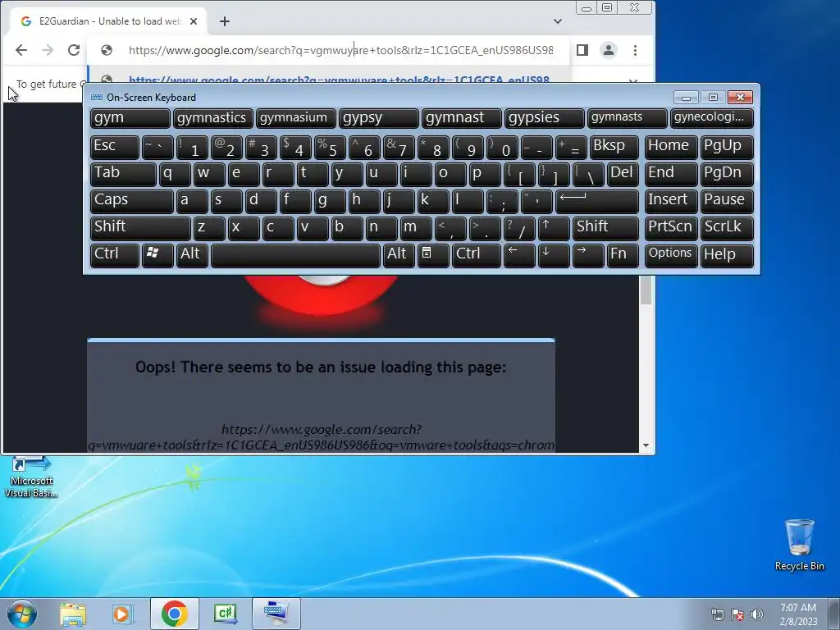Screen dimensions: 840x630
Task: Click the volume speaker tray icon
Action: [x=757, y=614]
